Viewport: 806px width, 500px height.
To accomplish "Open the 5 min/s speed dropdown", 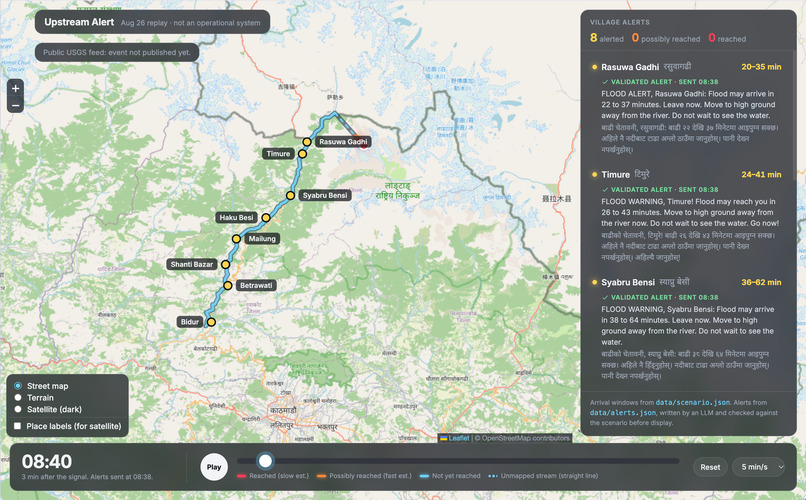I will tap(759, 467).
